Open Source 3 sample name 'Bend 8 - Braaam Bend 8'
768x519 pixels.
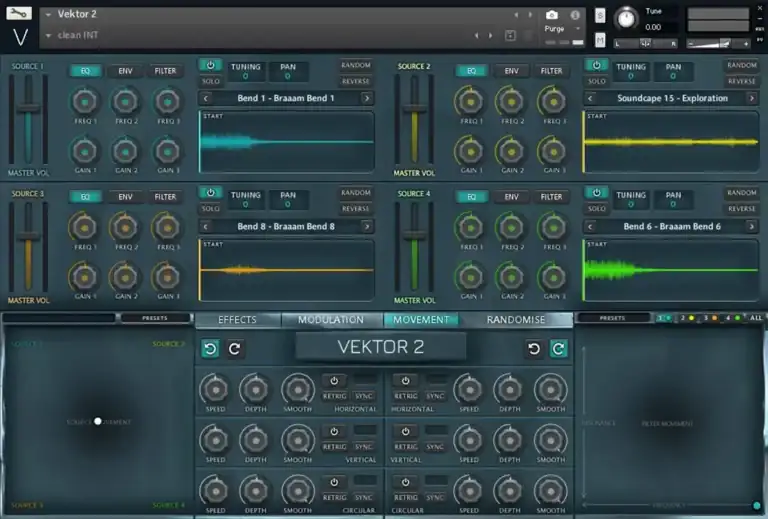pos(286,227)
